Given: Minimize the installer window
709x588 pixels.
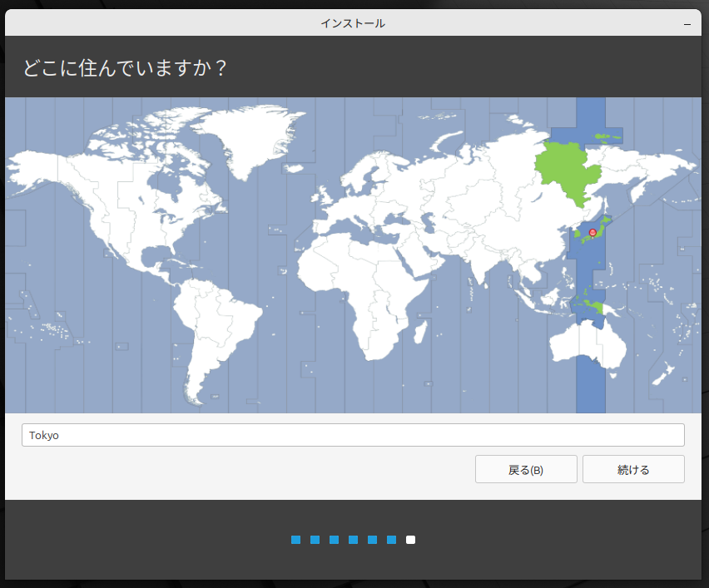Looking at the screenshot, I should [x=687, y=24].
